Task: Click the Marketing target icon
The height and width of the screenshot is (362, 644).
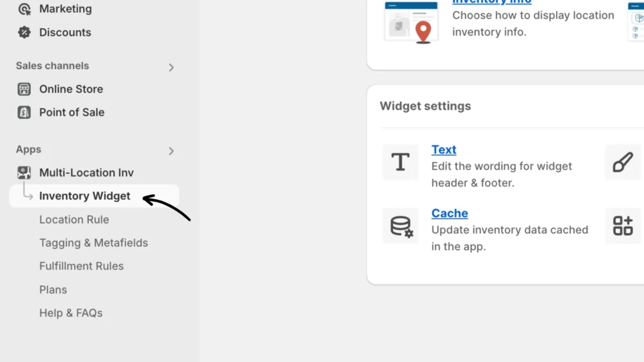Action: click(x=25, y=9)
